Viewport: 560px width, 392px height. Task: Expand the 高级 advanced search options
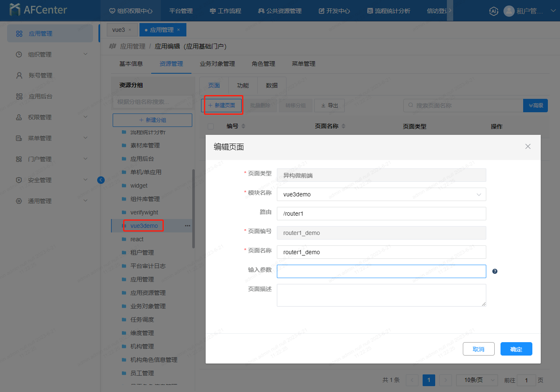pos(535,106)
